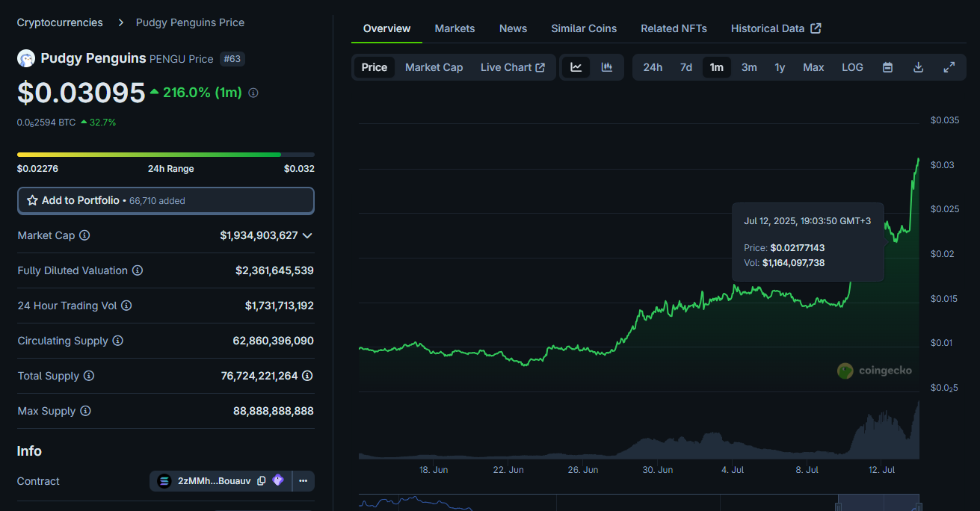Select the Market Cap chart mode
Screen dimensions: 980x511
[x=434, y=67]
